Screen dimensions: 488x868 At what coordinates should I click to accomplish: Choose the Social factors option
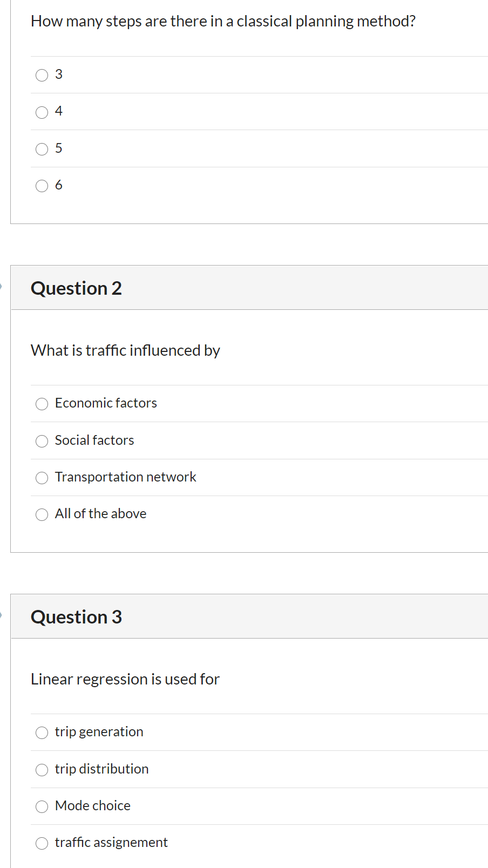[x=42, y=441]
